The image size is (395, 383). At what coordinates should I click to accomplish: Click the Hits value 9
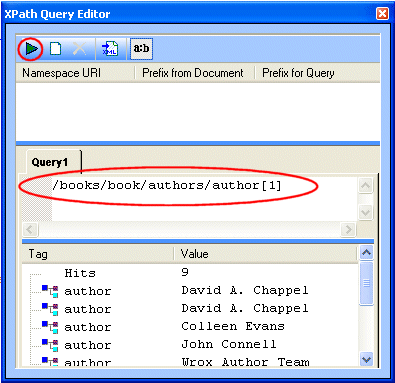(x=185, y=272)
